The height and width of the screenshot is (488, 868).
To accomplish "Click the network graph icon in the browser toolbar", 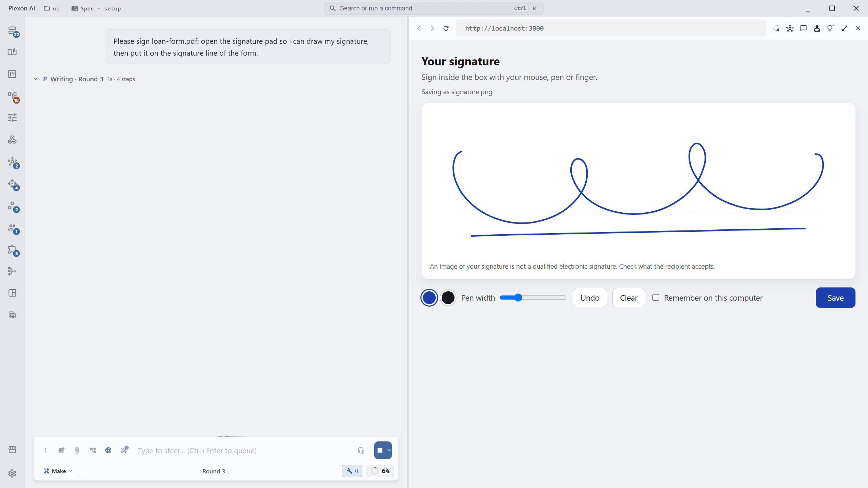I will coord(790,29).
